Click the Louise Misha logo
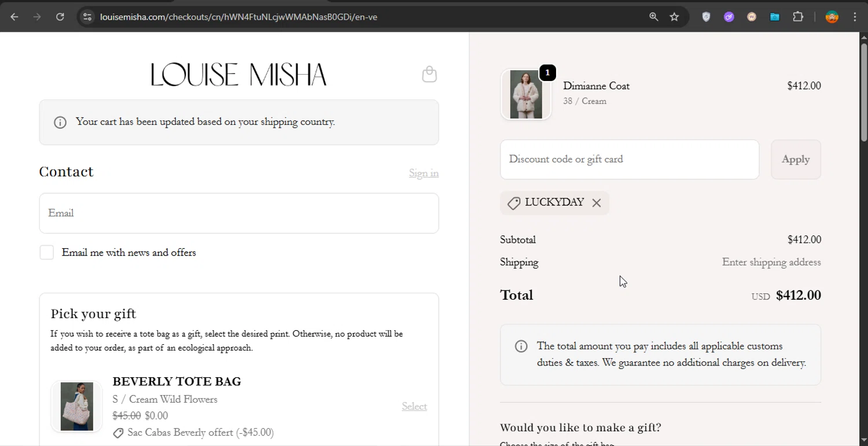The image size is (868, 446). tap(239, 75)
